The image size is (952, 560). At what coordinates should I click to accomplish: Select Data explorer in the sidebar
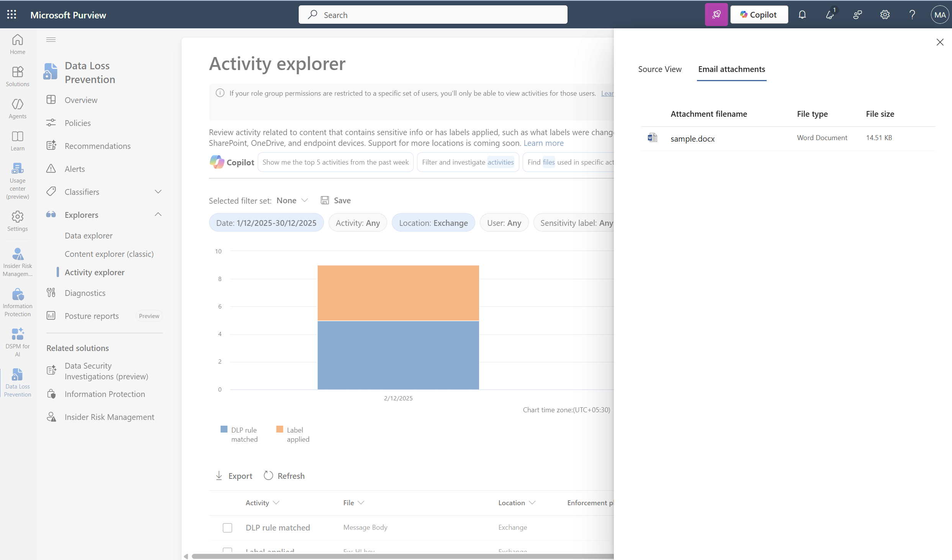point(88,235)
